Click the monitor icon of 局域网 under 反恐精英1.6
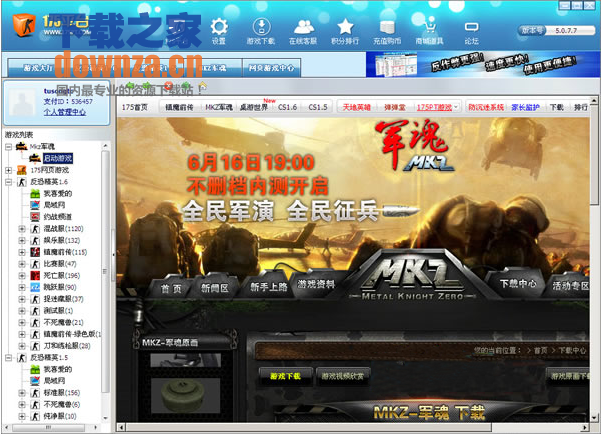This screenshot has width=601, height=435. 35,205
